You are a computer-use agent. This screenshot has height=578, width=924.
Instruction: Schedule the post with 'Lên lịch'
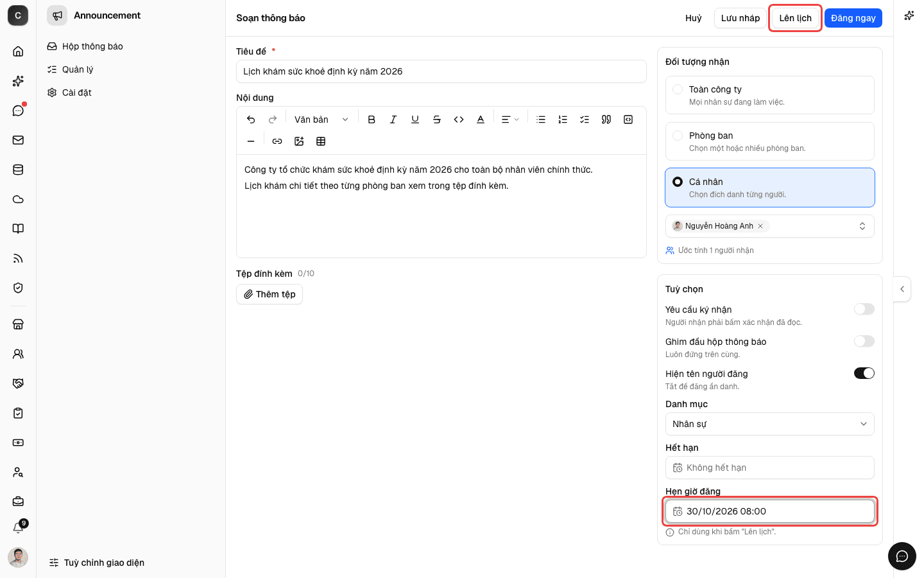[796, 18]
